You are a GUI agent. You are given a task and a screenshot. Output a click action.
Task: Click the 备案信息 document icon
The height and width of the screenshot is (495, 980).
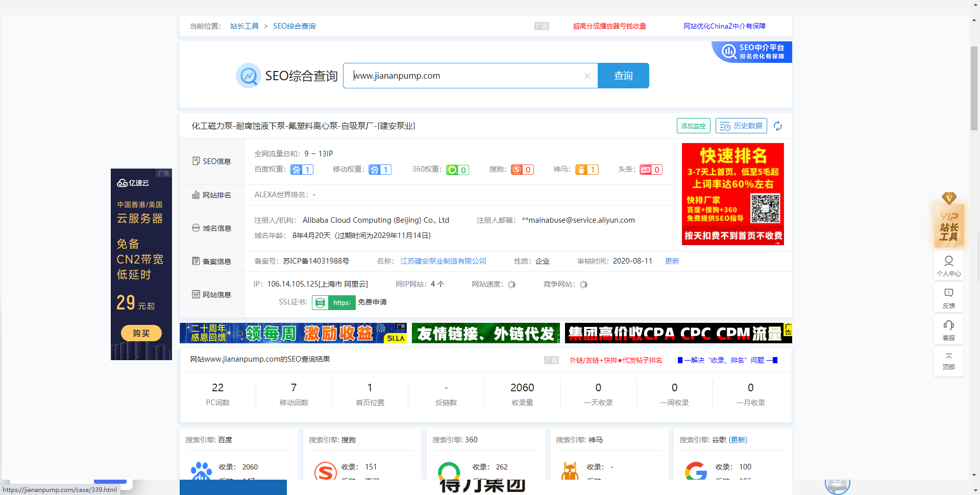coord(195,261)
